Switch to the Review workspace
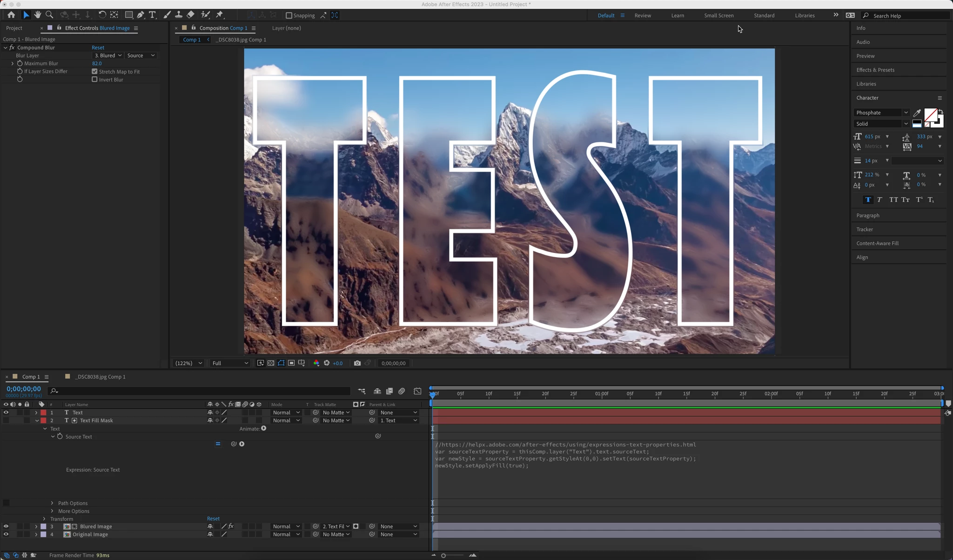Image resolution: width=953 pixels, height=560 pixels. click(642, 15)
